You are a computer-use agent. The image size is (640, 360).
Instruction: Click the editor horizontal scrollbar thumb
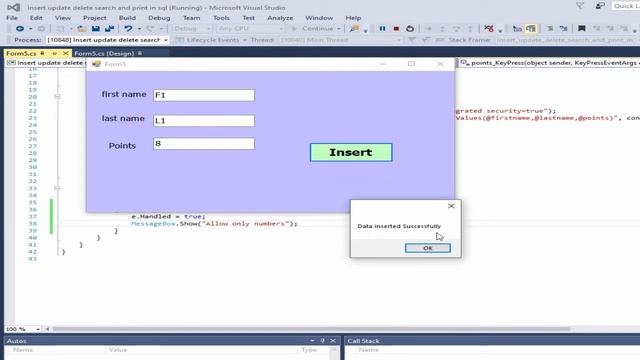311,329
